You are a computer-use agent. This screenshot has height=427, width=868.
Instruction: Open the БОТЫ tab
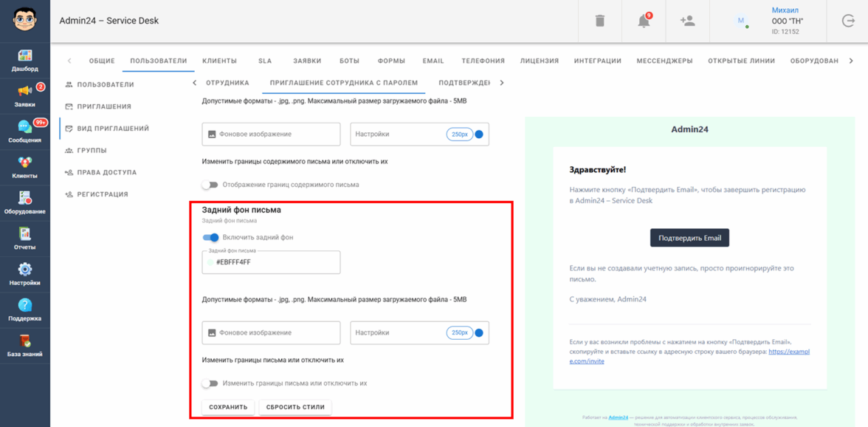pyautogui.click(x=349, y=61)
